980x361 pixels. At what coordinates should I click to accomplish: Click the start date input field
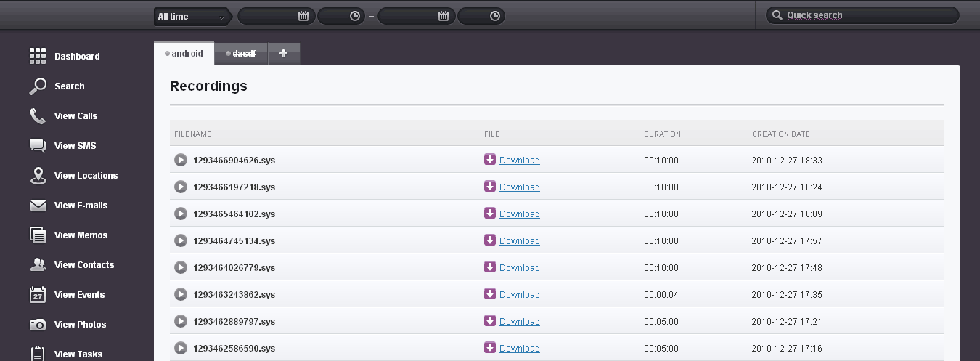276,16
